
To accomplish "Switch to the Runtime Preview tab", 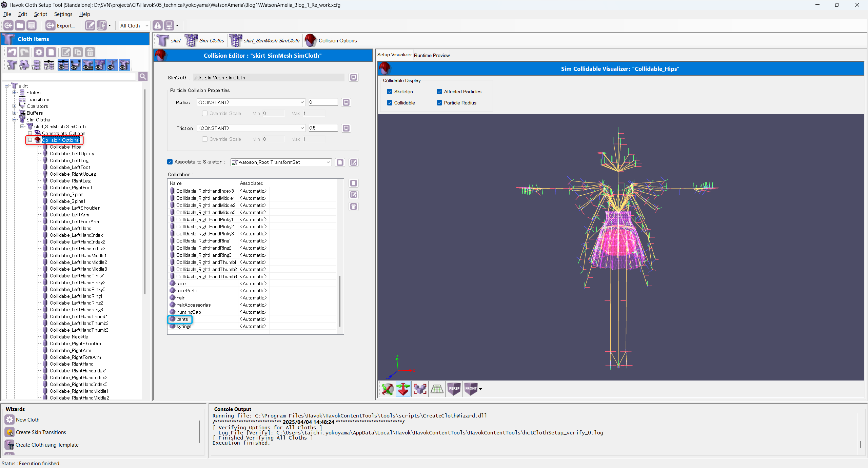I will tap(432, 55).
